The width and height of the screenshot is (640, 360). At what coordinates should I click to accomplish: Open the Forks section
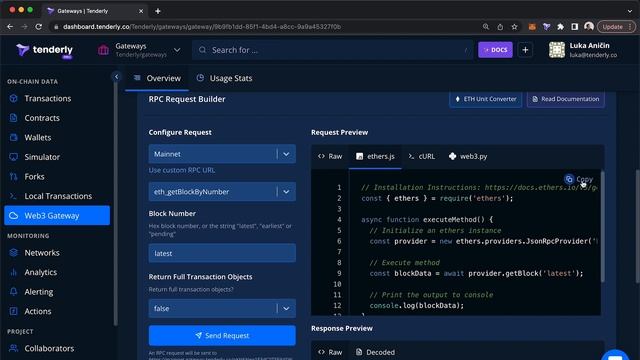tap(34, 177)
